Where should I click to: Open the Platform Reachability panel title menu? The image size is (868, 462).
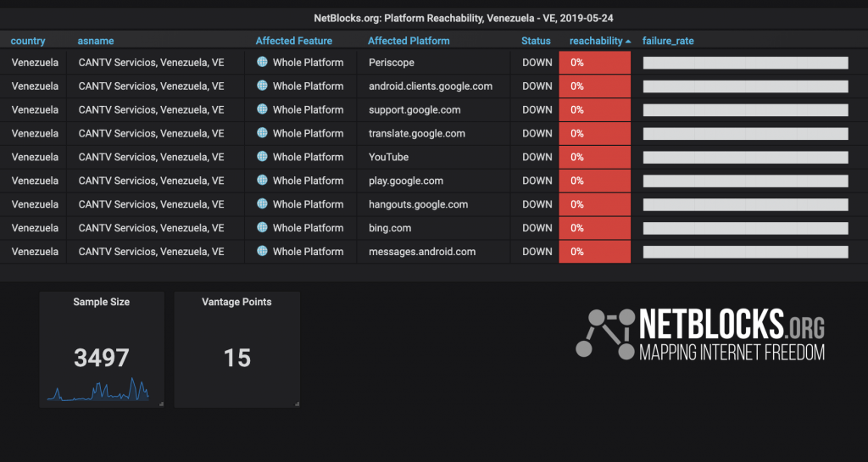tap(464, 19)
